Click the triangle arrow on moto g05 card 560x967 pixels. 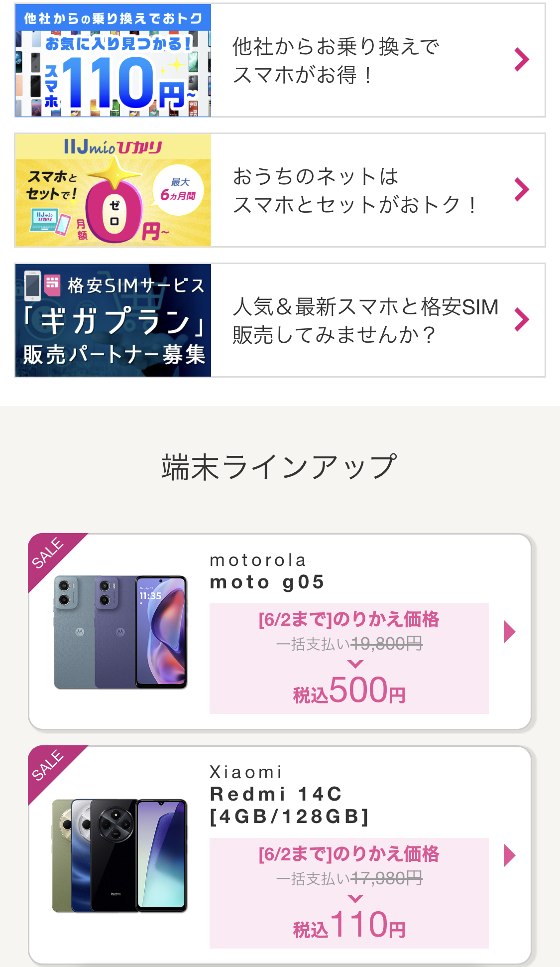click(x=509, y=632)
